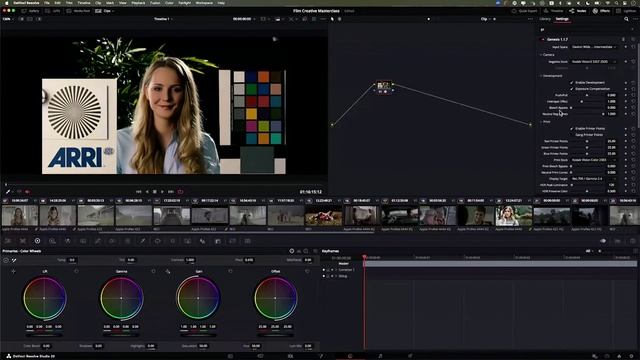Toggle Effects panel in top toolbar
Viewport: 640px width, 360px height.
pyautogui.click(x=601, y=11)
